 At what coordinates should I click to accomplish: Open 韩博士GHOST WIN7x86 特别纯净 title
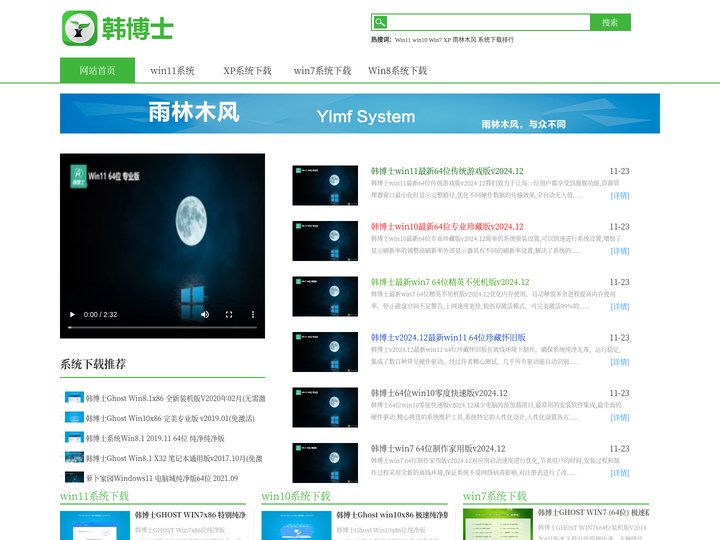pyautogui.click(x=190, y=515)
